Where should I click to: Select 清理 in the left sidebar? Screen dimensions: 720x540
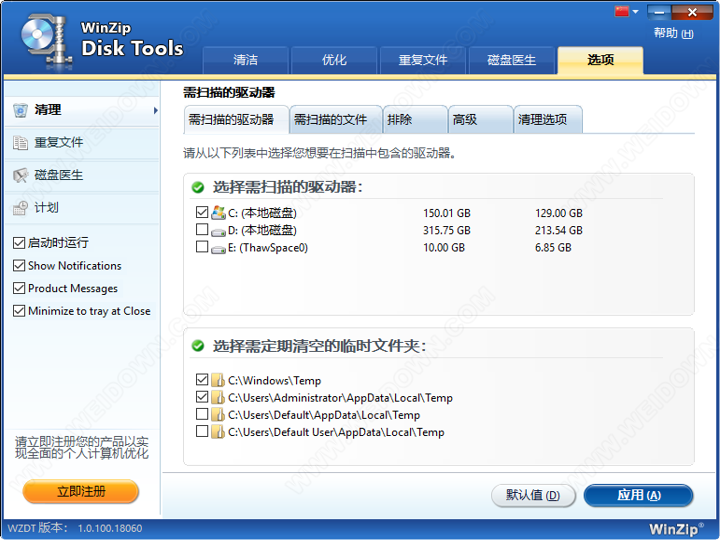pyautogui.click(x=82, y=110)
